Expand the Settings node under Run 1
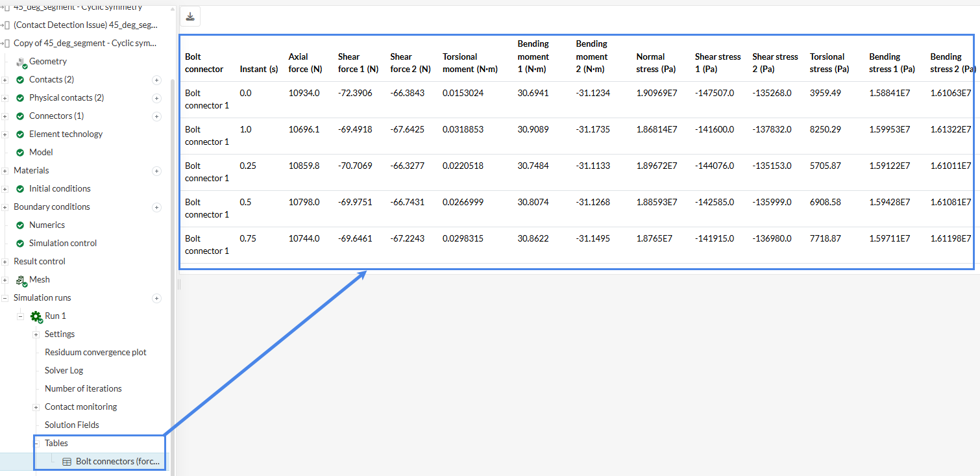The height and width of the screenshot is (476, 980). (36, 334)
